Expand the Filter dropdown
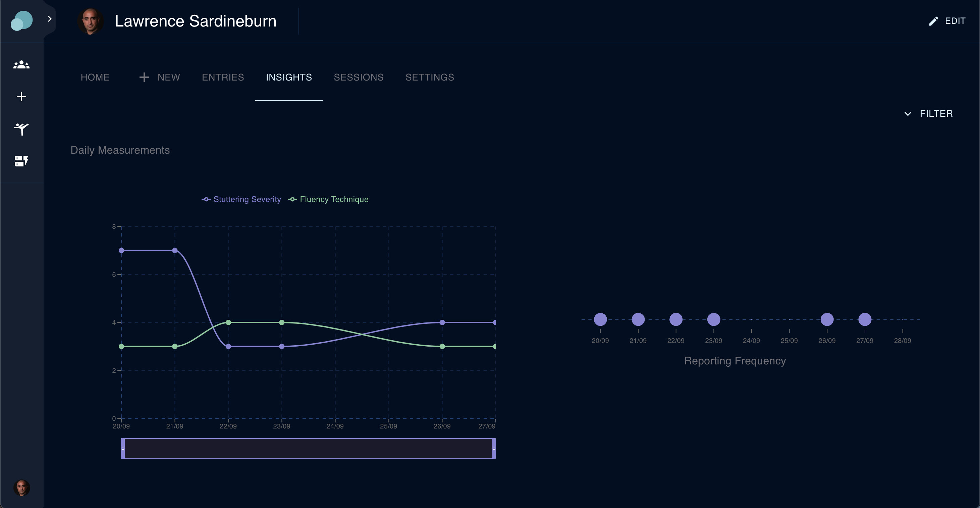The height and width of the screenshot is (508, 980). pos(928,113)
